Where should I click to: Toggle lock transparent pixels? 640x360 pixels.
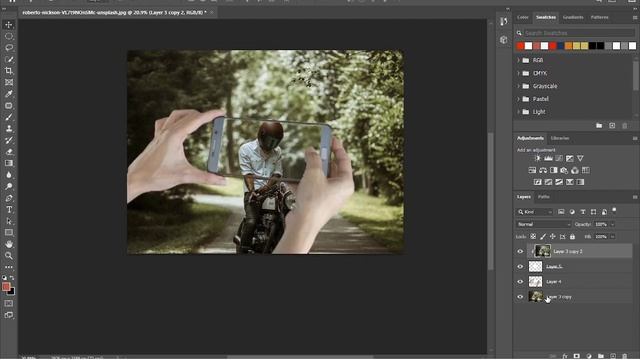[x=533, y=237]
